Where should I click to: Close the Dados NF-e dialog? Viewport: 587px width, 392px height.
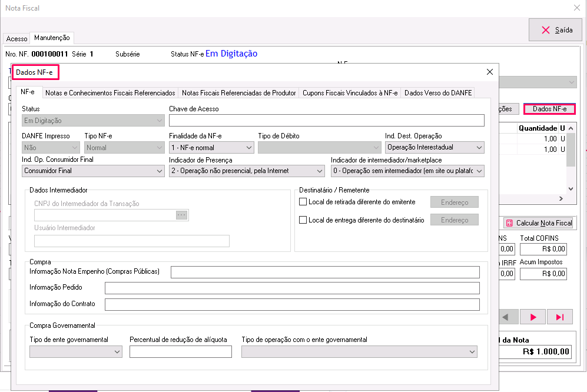[489, 72]
